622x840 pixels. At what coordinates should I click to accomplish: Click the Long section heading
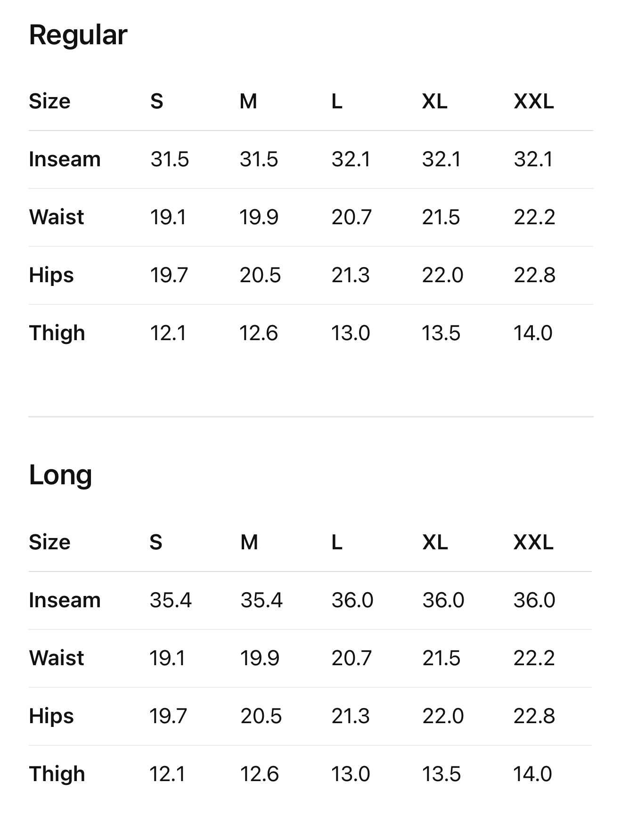60,475
